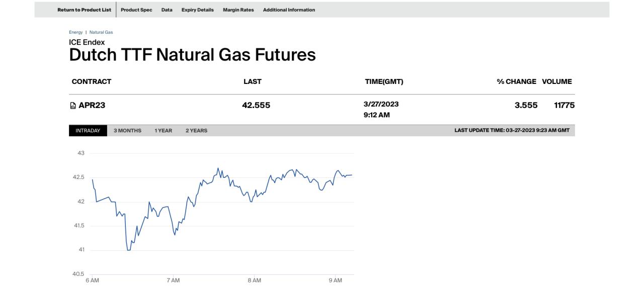Viewport: 644px width, 297px height.
Task: Select the INTRADAY chart range
Action: coord(88,131)
